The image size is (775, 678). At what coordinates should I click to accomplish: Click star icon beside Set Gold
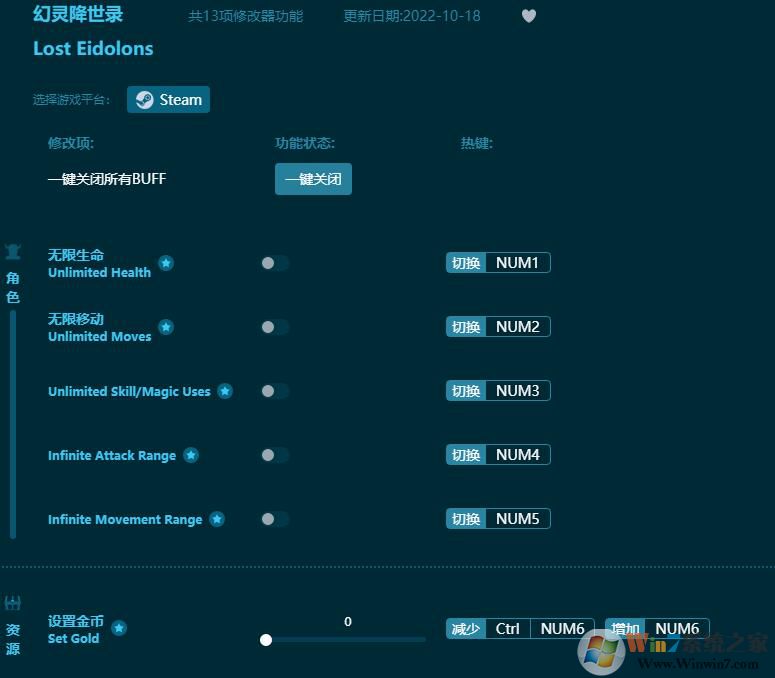point(119,628)
